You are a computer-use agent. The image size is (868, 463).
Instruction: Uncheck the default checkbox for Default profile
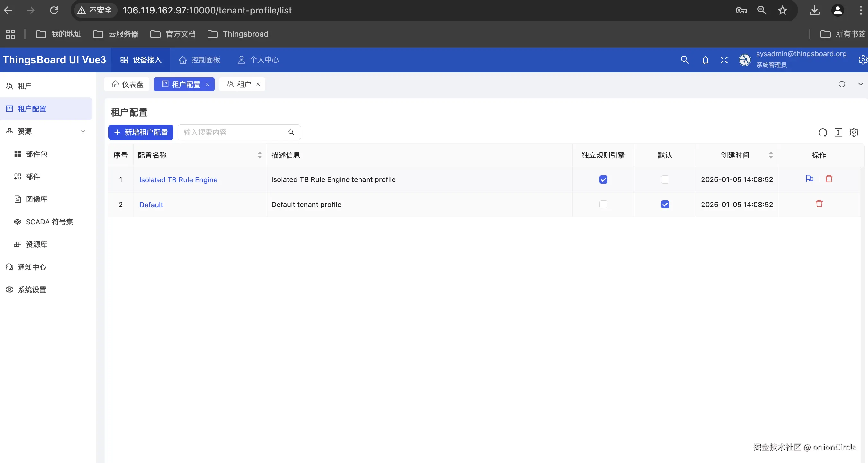(665, 205)
